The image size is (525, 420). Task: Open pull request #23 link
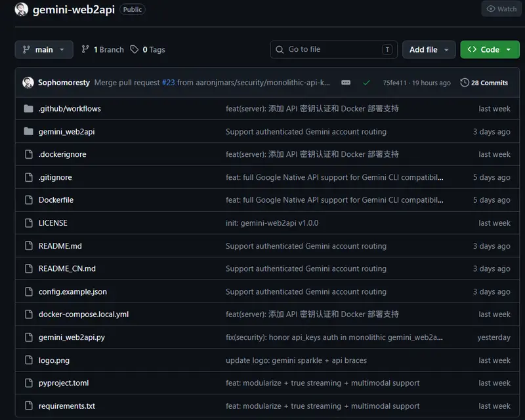(168, 83)
